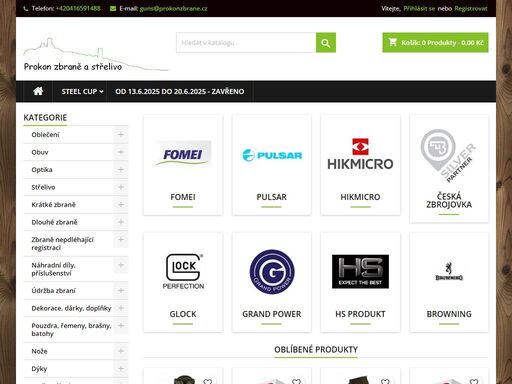Expand the Dýky category

click(x=121, y=368)
